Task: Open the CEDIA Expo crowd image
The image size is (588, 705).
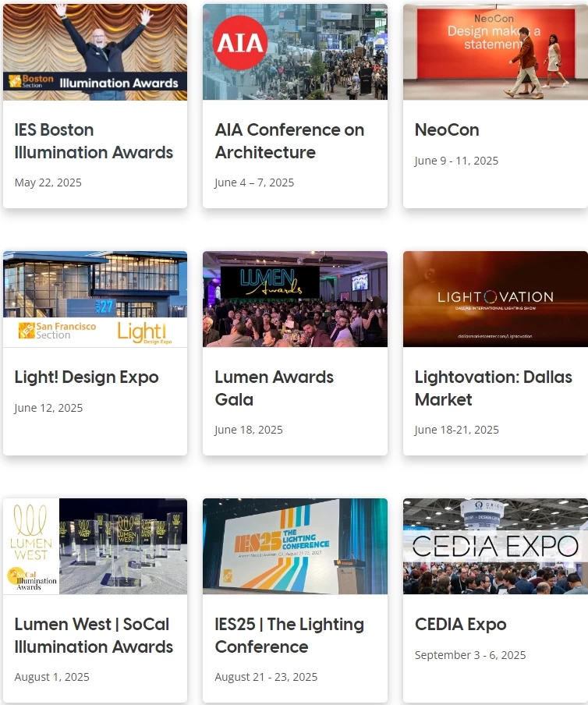Action: pyautogui.click(x=495, y=546)
